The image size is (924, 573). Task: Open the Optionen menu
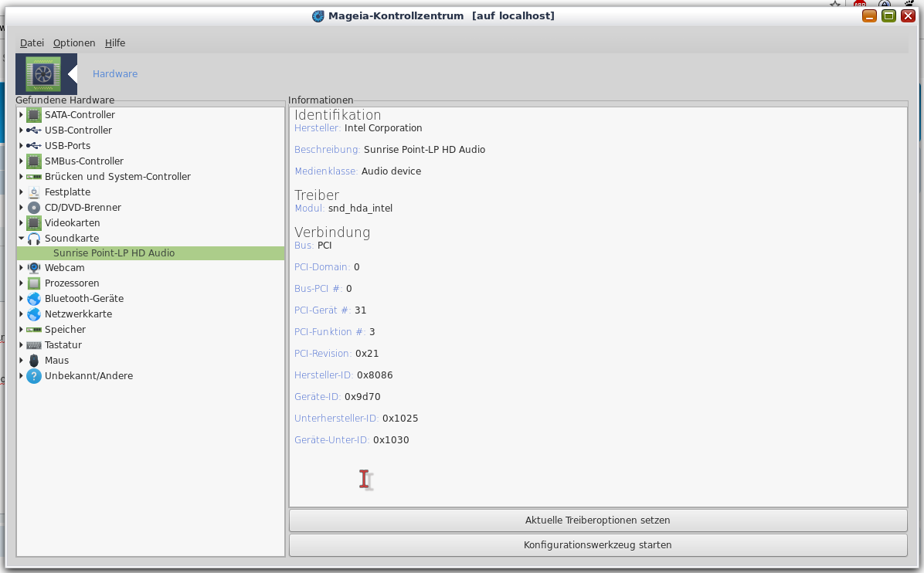pos(74,43)
